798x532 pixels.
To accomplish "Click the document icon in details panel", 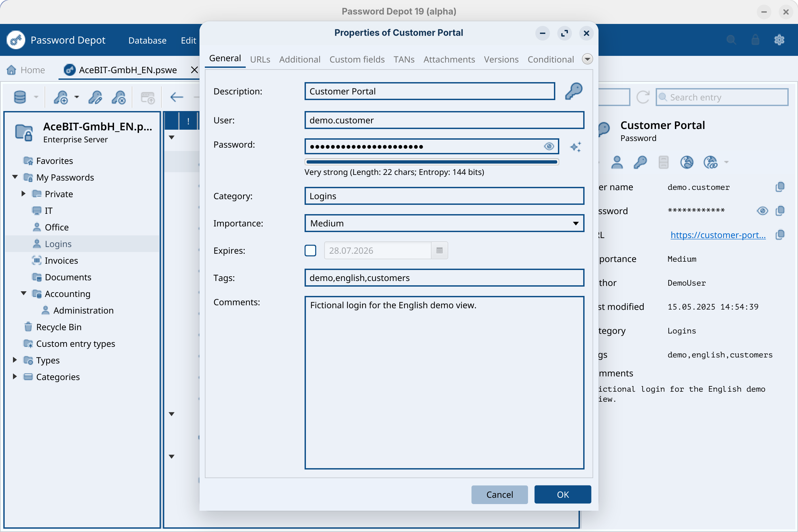I will (x=663, y=162).
